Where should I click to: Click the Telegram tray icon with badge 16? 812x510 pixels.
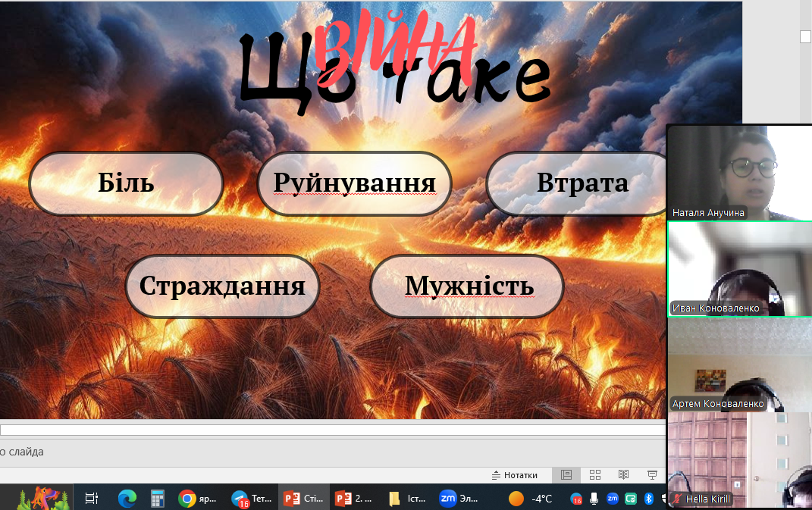(576, 499)
